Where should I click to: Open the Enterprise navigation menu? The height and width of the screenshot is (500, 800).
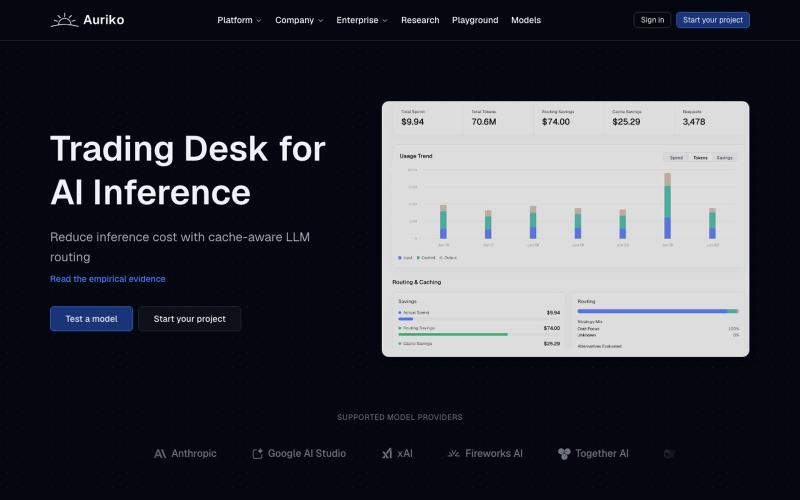[x=362, y=20]
